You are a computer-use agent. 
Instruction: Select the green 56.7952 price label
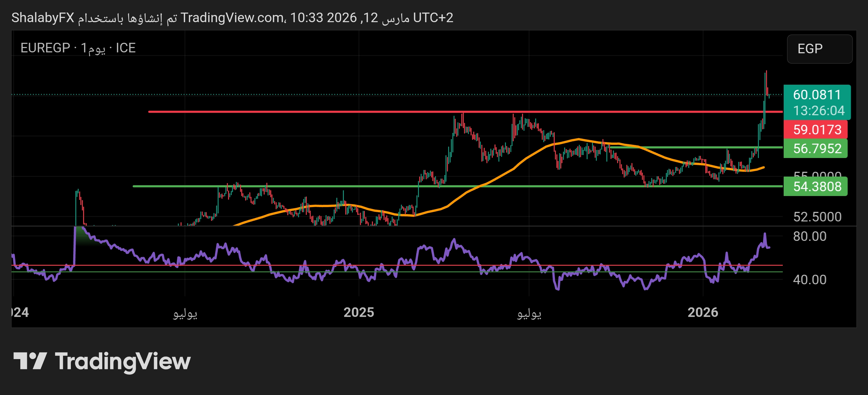click(817, 148)
